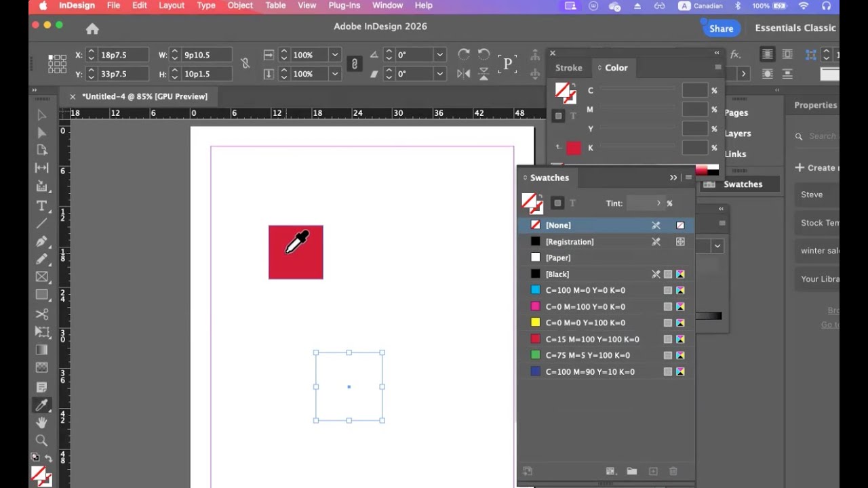Viewport: 868px width, 488px height.
Task: Expand Swatches panel double chevron
Action: click(673, 178)
